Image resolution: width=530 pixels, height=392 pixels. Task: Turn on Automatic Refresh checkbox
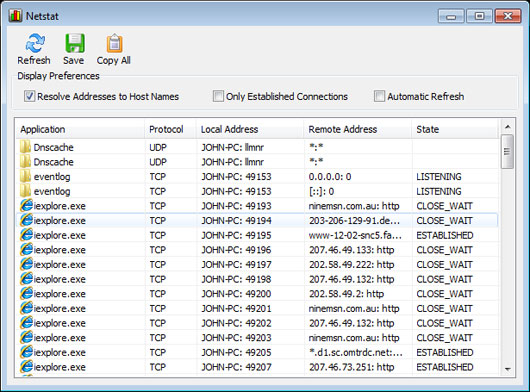click(379, 96)
